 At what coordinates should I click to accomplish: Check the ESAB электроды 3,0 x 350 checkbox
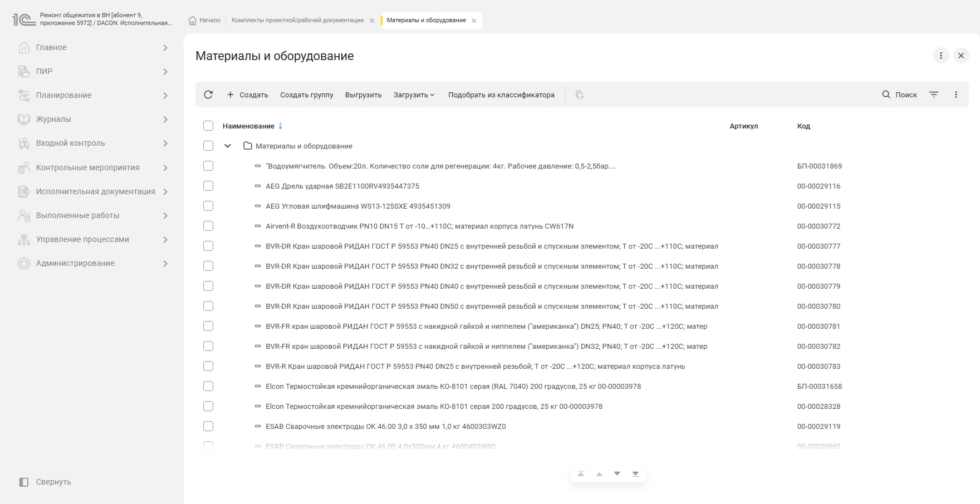pos(208,426)
